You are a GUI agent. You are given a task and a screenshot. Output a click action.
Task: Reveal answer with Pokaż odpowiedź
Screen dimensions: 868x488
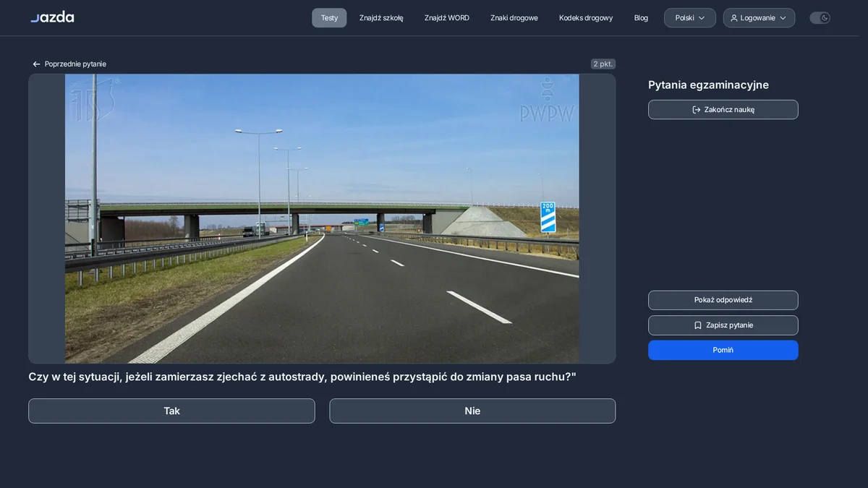[x=723, y=300]
